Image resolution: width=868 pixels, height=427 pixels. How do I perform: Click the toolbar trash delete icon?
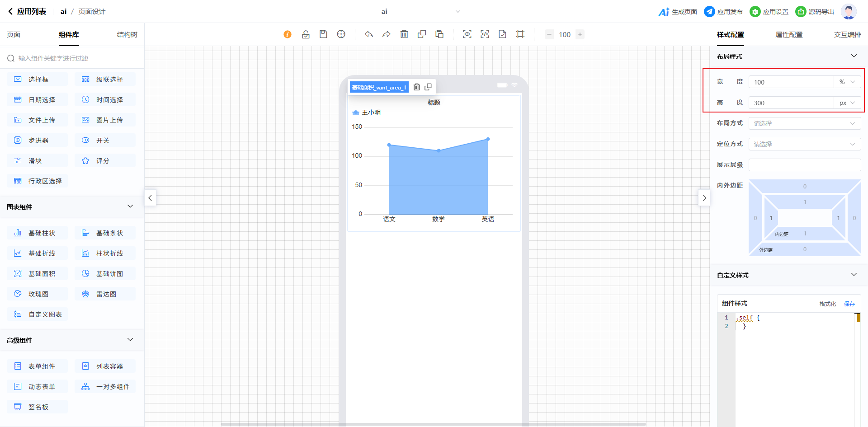coord(404,34)
